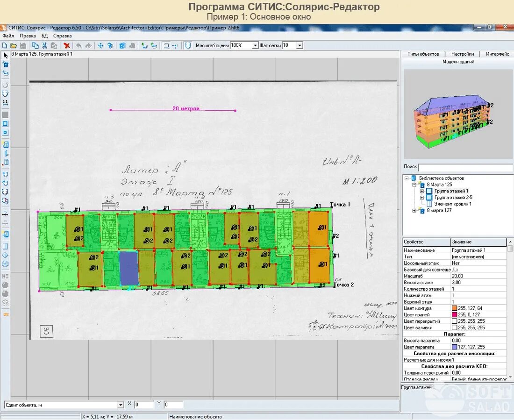Click the 1:1 scale tool in left sidebar

point(5,102)
